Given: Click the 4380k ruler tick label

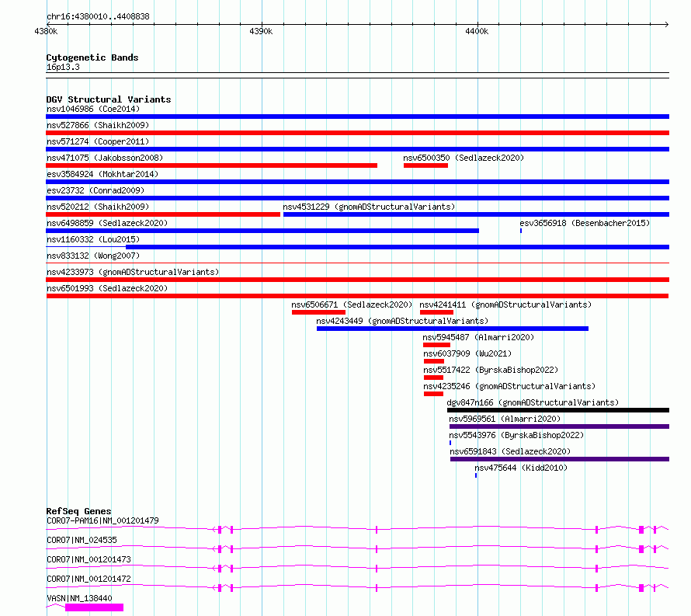Looking at the screenshot, I should 46,31.
